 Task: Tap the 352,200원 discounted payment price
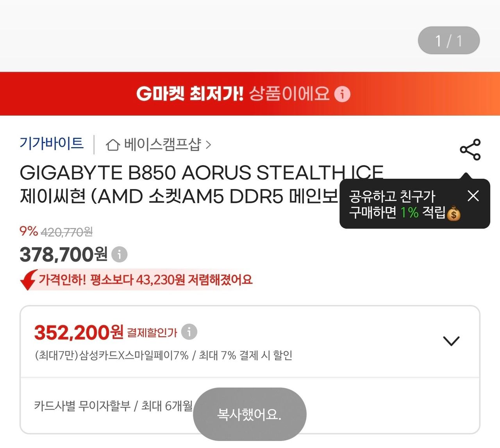tap(79, 332)
